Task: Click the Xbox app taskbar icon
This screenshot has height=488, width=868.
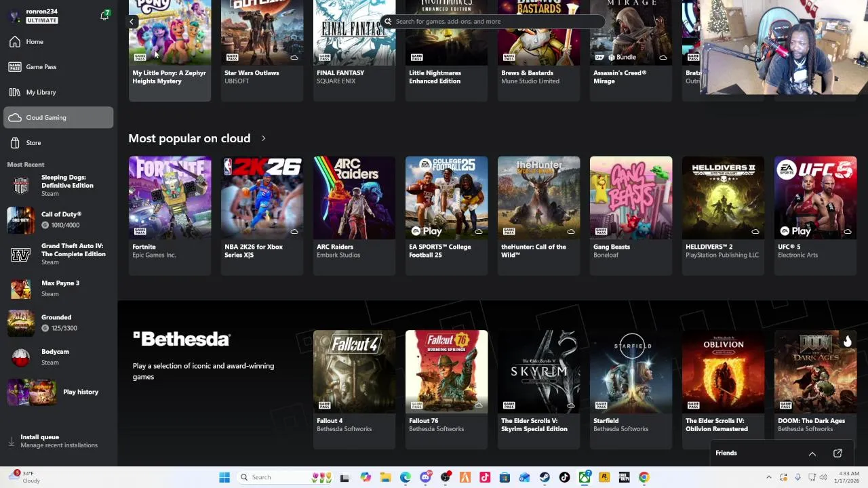Action: (584, 478)
